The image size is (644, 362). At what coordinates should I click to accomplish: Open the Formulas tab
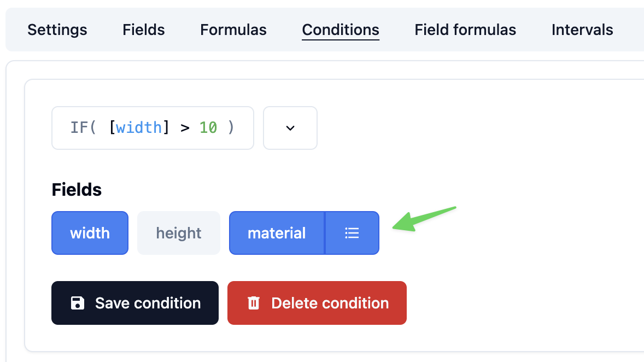pyautogui.click(x=233, y=30)
